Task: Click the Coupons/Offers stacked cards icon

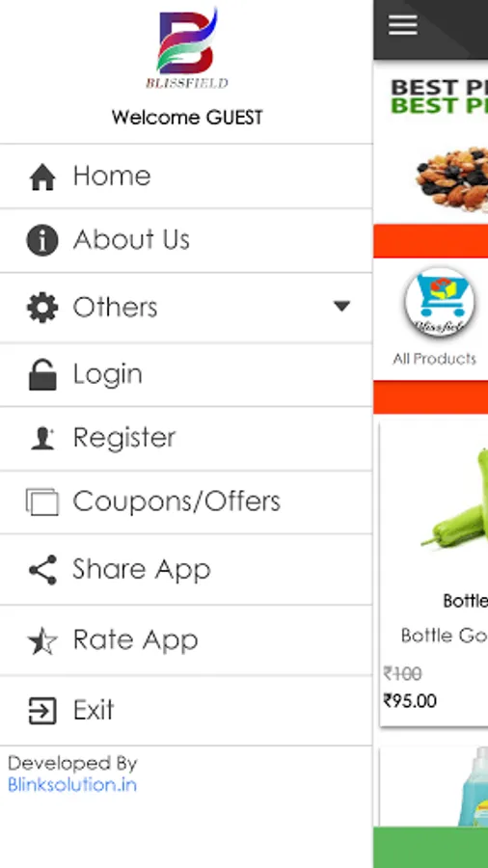Action: (x=42, y=502)
